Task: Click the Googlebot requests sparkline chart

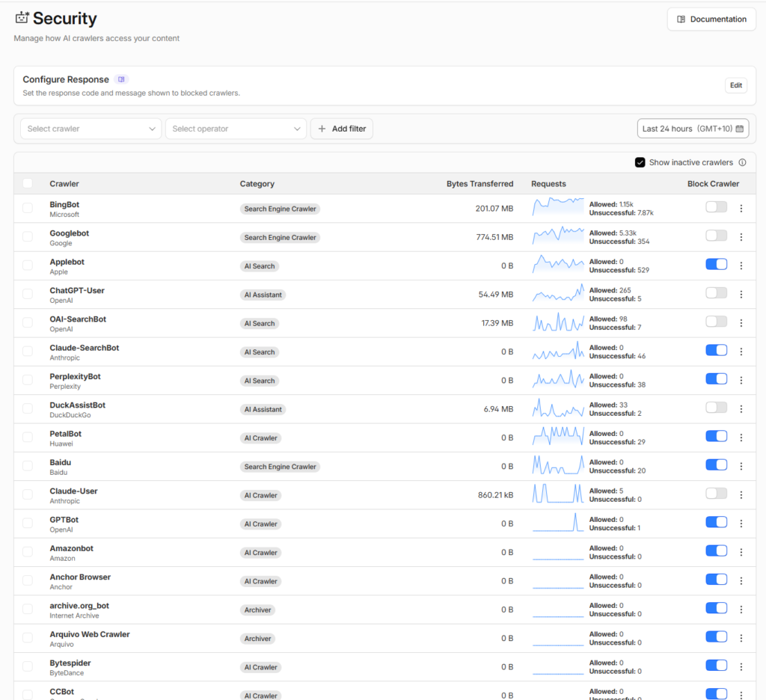Action: tap(558, 236)
